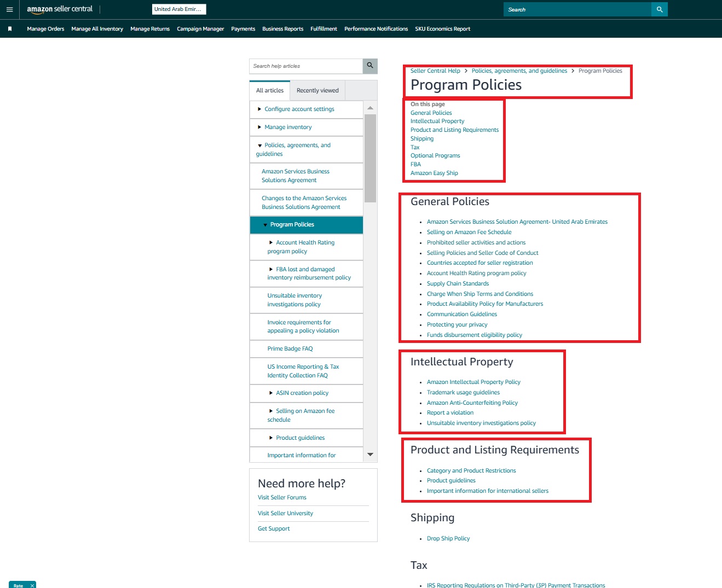Open Amazon Intellectual Property Policy link

tap(473, 382)
